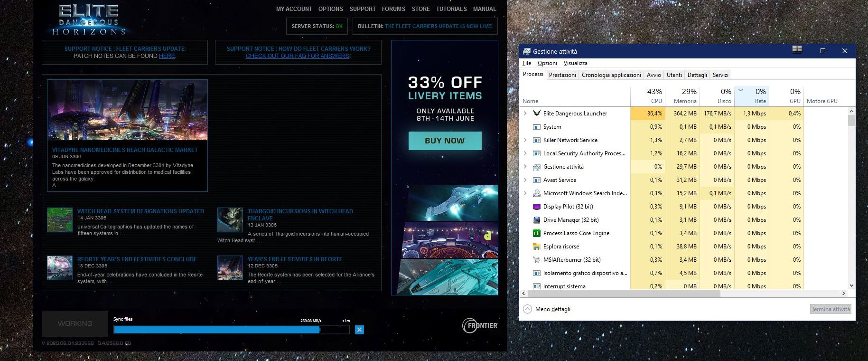The height and width of the screenshot is (361, 868).
Task: Click the Local Security Authority Process icon
Action: 537,153
